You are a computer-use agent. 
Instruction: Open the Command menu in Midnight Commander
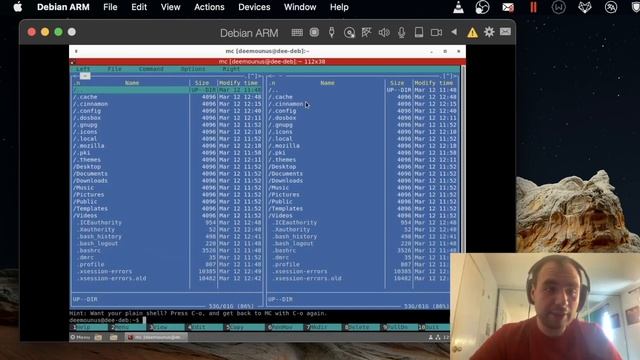pyautogui.click(x=151, y=69)
